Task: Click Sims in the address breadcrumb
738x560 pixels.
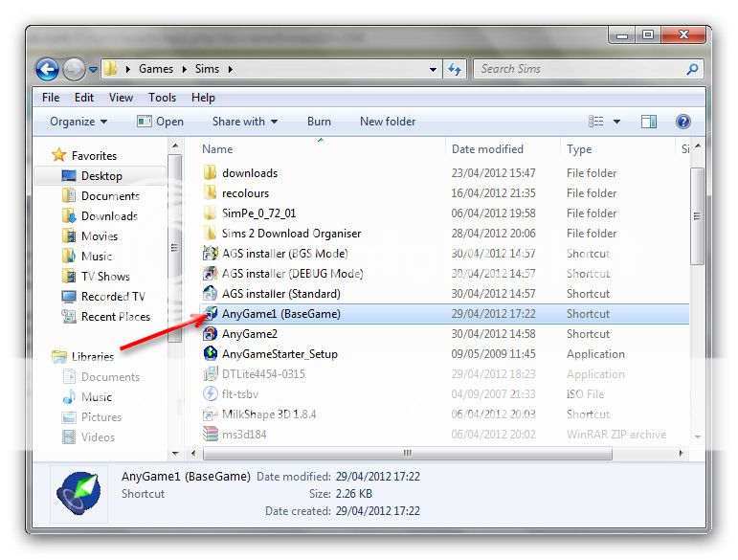Action: [207, 69]
